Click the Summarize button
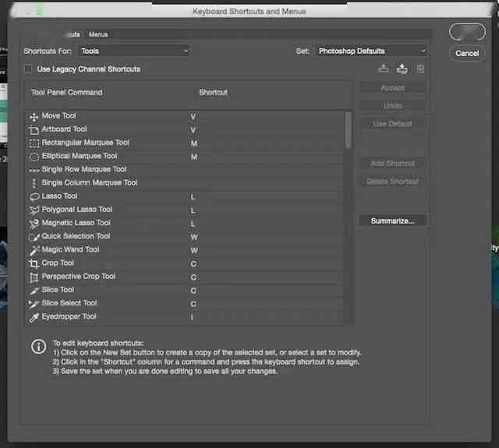Screen dimensions: 499x448 [x=393, y=221]
